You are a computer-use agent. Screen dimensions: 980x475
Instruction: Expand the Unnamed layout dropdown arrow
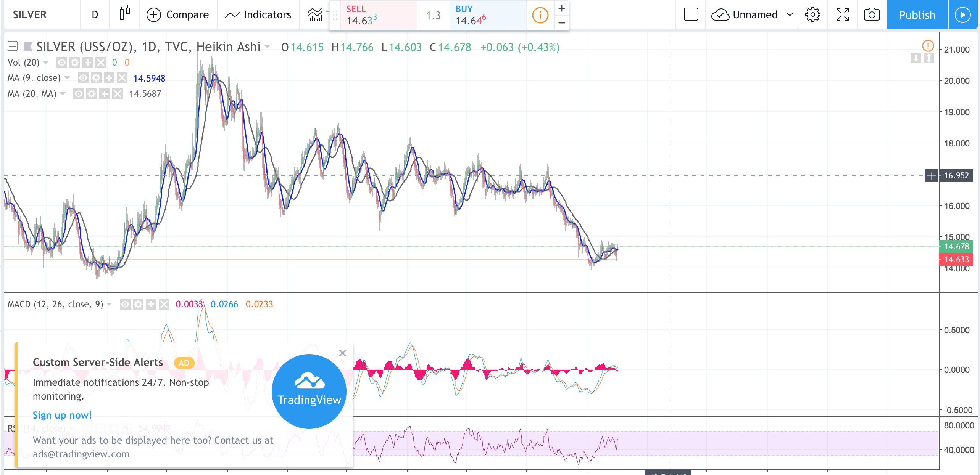tap(790, 15)
